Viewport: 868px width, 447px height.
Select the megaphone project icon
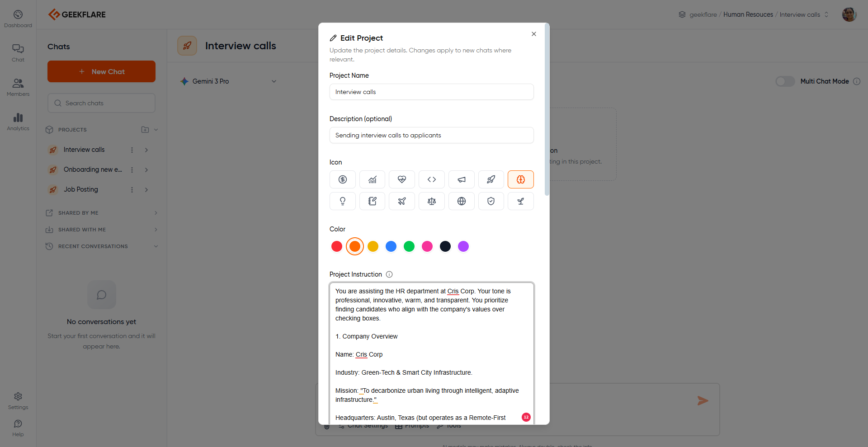[461, 179]
